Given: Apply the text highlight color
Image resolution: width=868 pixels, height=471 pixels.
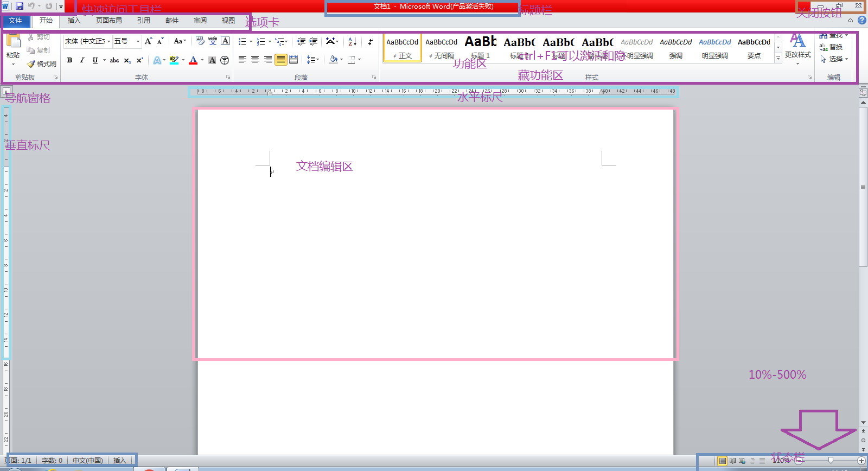Looking at the screenshot, I should [174, 60].
